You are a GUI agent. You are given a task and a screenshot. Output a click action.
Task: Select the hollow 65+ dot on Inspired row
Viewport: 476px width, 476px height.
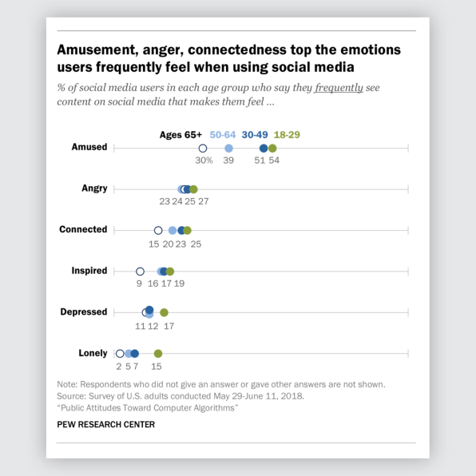(x=140, y=272)
